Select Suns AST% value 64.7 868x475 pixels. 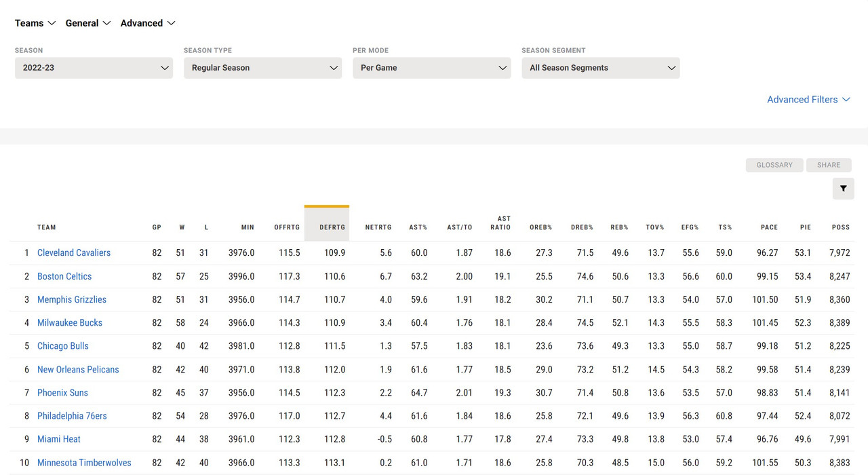coord(419,392)
